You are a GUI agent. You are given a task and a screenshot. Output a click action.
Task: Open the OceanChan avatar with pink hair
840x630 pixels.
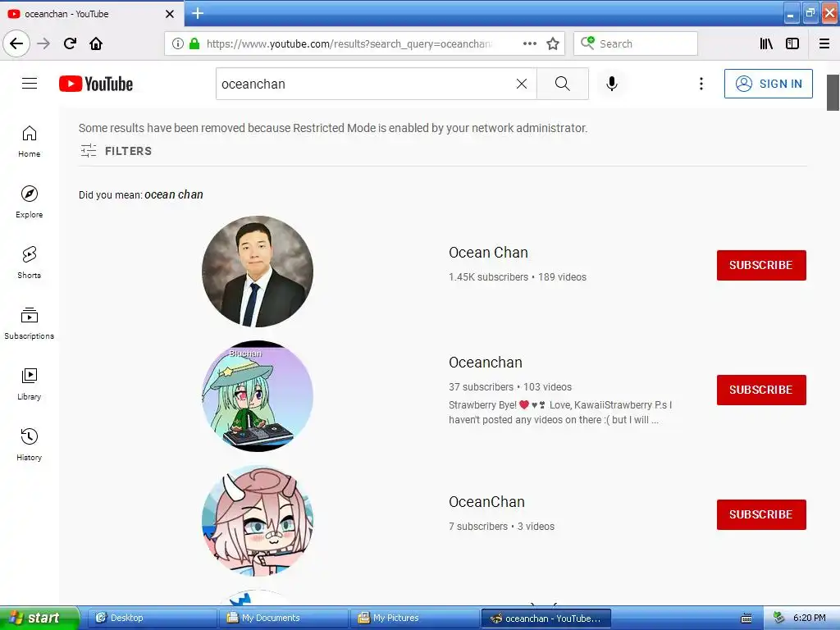pyautogui.click(x=258, y=521)
